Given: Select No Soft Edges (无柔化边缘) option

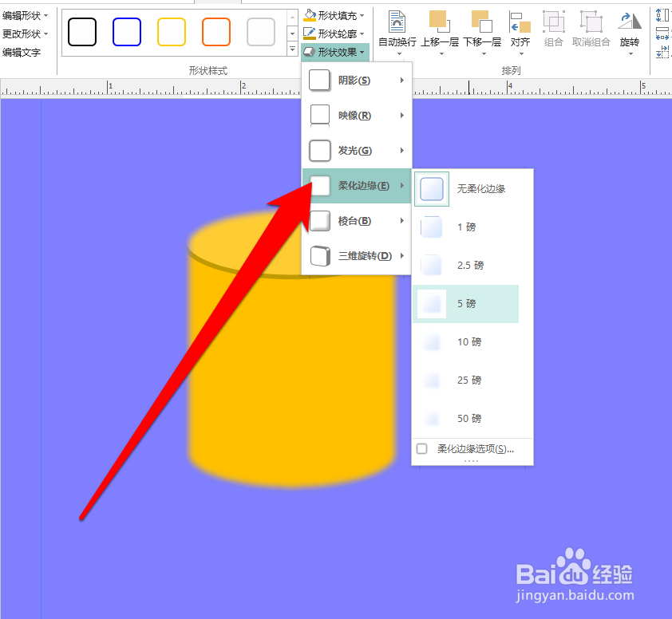Looking at the screenshot, I should 466,189.
